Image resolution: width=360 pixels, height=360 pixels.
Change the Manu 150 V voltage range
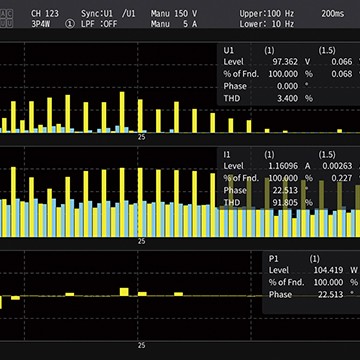pos(174,14)
